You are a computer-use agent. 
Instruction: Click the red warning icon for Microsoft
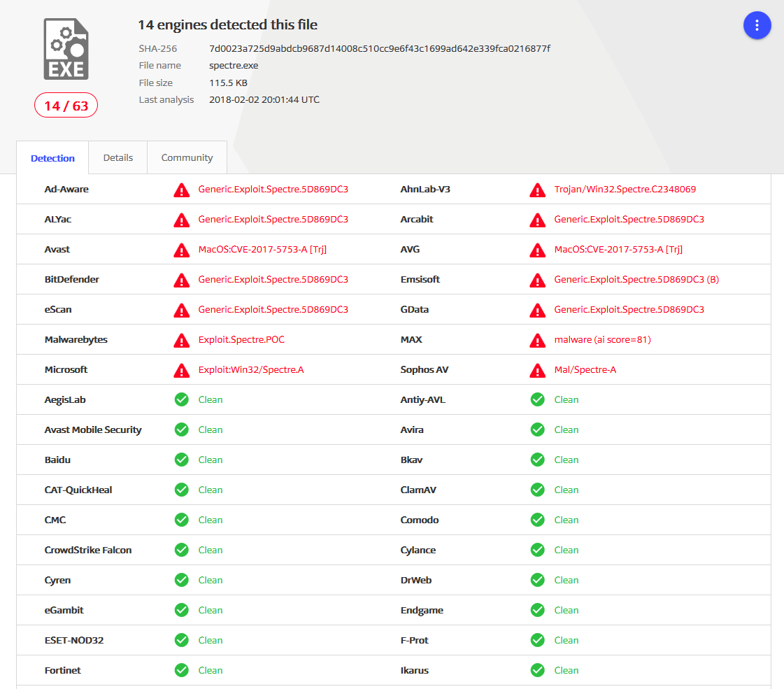point(182,370)
